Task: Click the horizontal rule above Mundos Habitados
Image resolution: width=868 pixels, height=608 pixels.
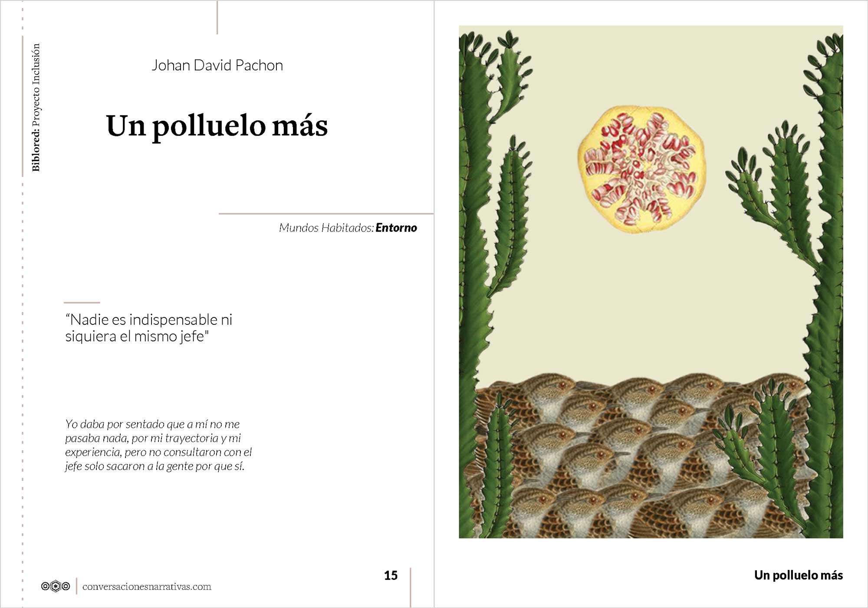Action: [x=326, y=213]
